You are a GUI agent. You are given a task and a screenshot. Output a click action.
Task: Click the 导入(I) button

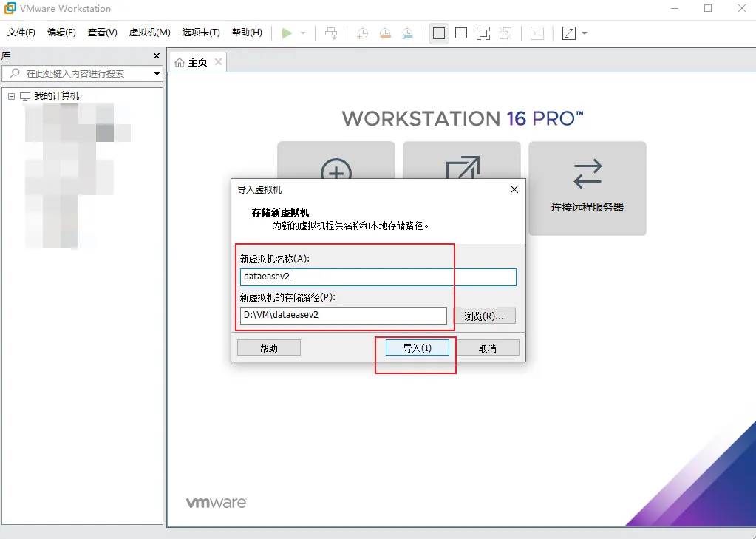(x=415, y=347)
